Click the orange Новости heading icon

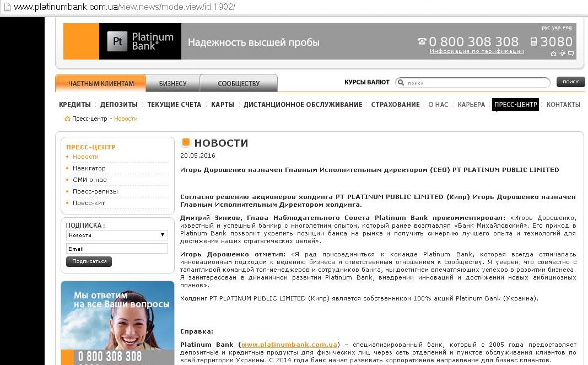tap(186, 143)
